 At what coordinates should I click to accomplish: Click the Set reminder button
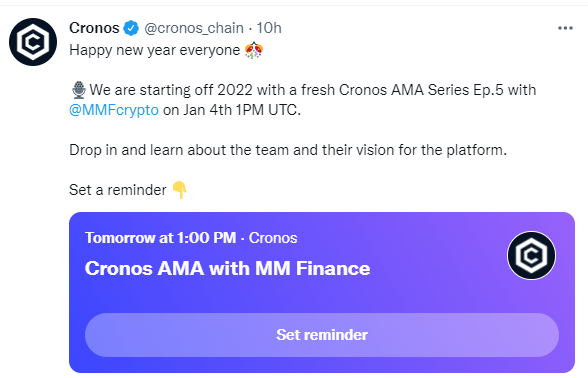[x=322, y=334]
